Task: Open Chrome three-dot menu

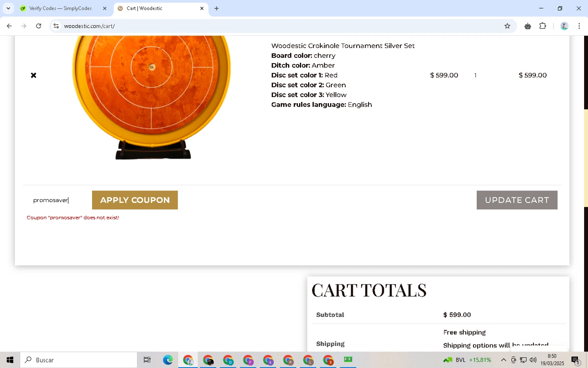Action: coord(579,26)
